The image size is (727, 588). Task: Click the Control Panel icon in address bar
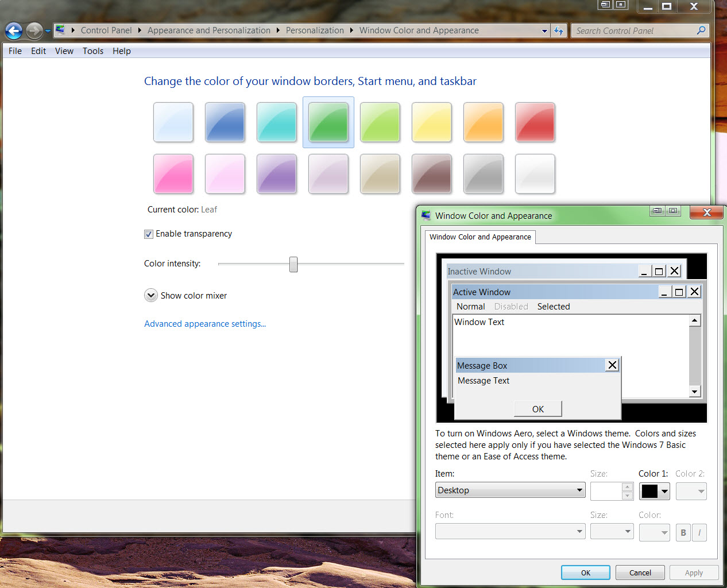click(60, 30)
